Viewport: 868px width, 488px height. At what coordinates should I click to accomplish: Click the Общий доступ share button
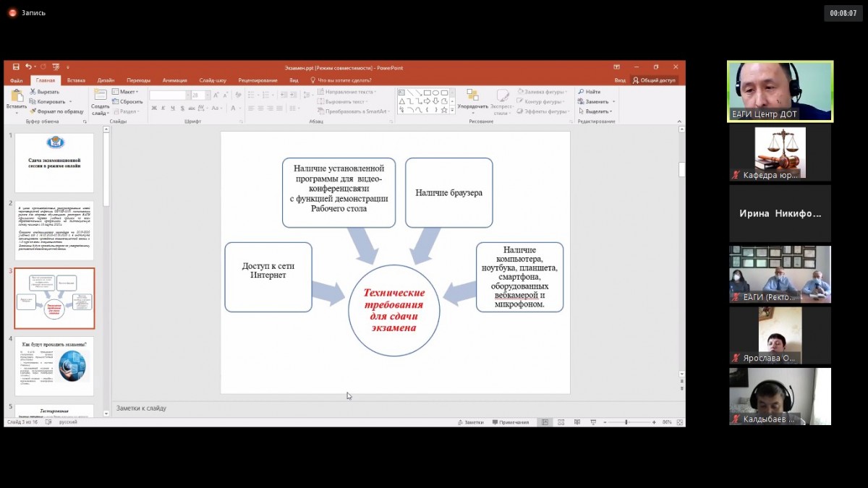(x=654, y=80)
